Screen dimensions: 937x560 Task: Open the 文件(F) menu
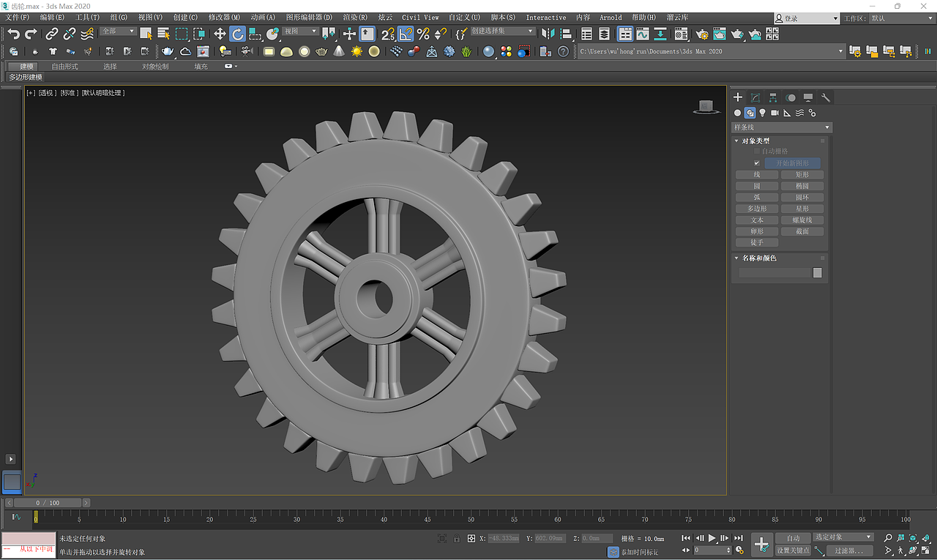(18, 18)
